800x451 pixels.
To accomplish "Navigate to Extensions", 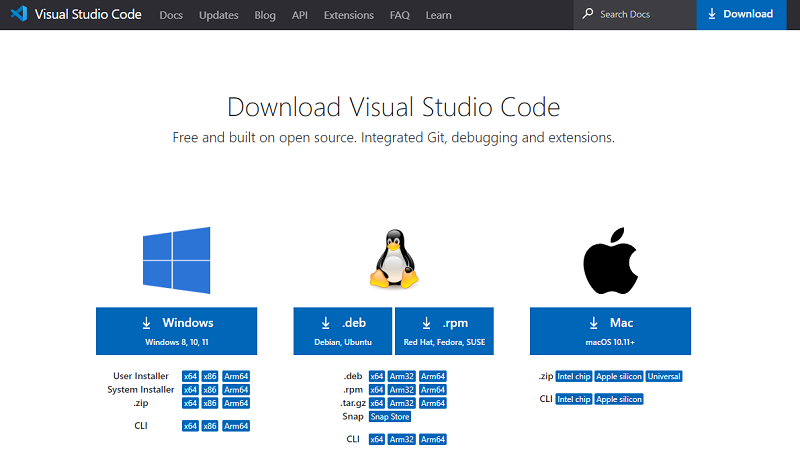I will [x=348, y=15].
